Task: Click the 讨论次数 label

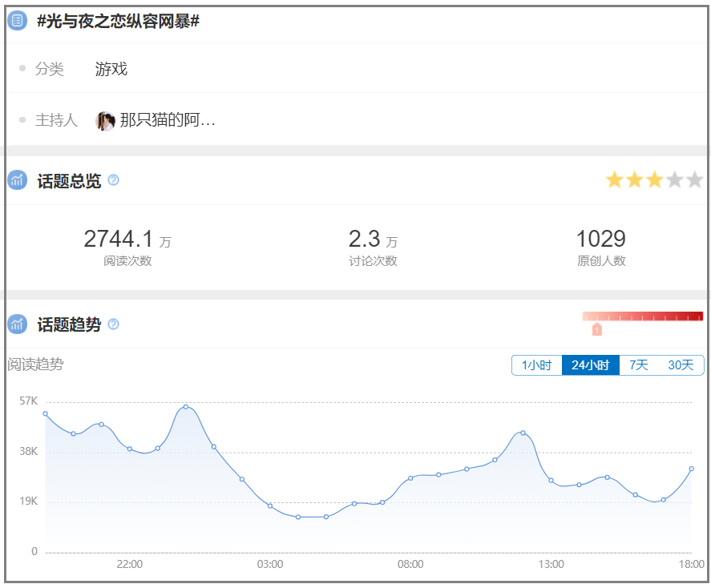Action: click(373, 261)
